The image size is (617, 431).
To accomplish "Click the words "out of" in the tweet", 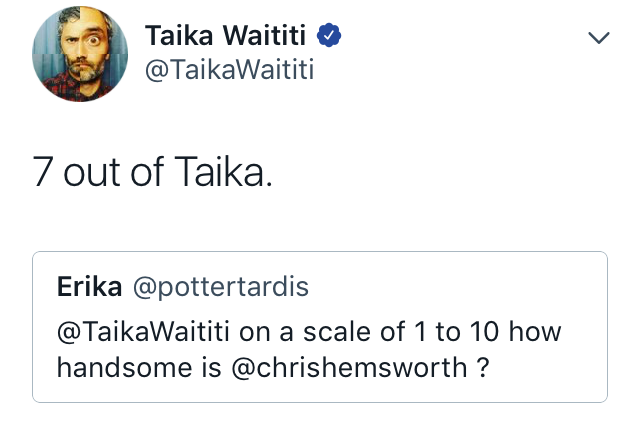I will pyautogui.click(x=113, y=172).
